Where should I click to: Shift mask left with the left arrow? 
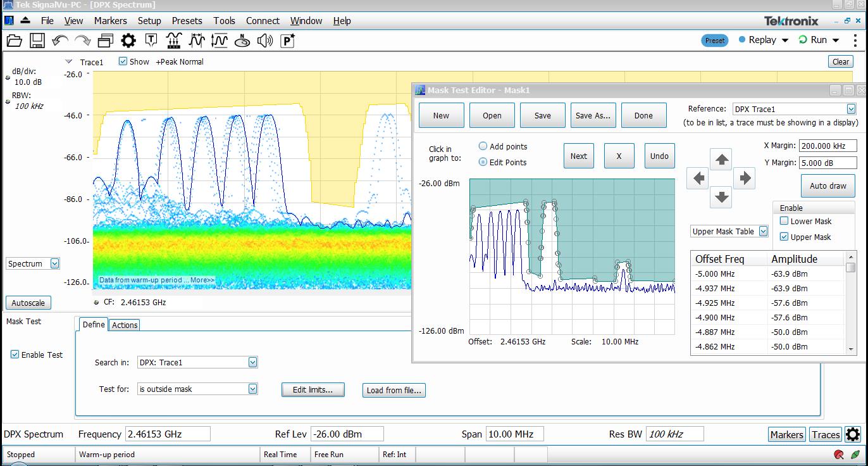click(698, 179)
